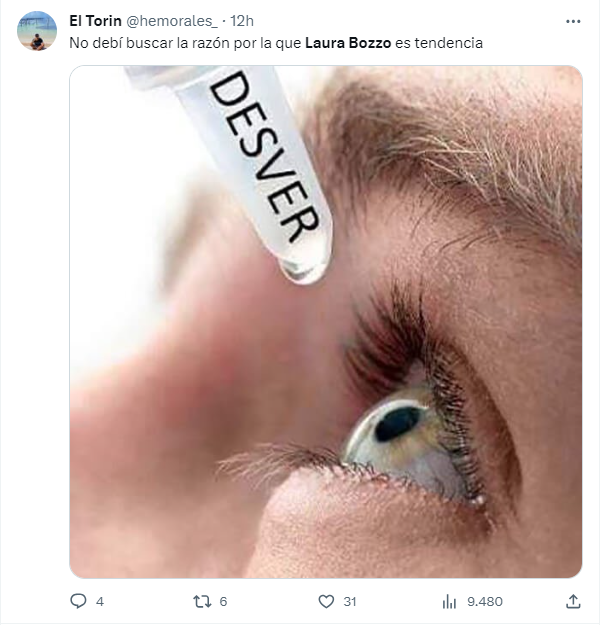Click the El Torin display name
This screenshot has height=625, width=604.
coord(95,21)
